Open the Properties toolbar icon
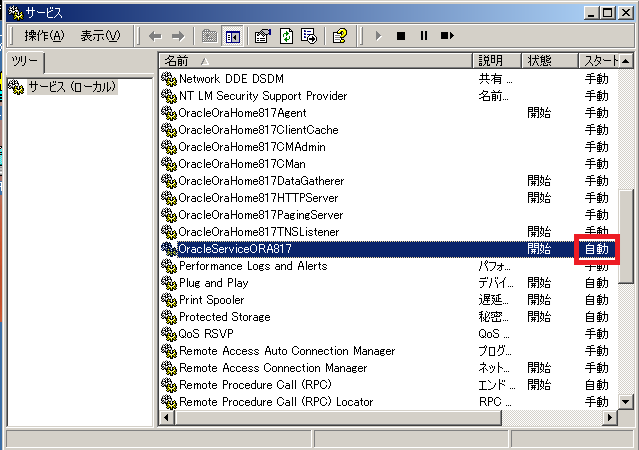The width and height of the screenshot is (639, 450). 263,36
